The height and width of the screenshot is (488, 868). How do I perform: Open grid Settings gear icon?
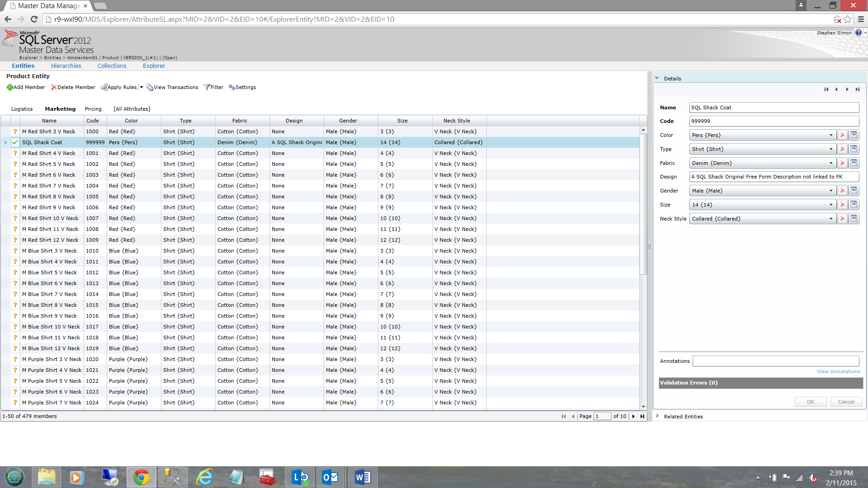pos(231,87)
